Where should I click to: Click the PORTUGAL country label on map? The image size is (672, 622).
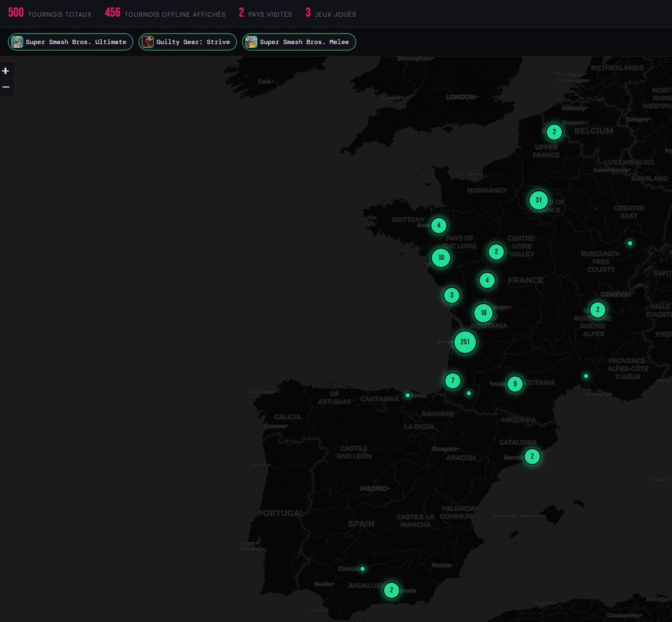281,513
